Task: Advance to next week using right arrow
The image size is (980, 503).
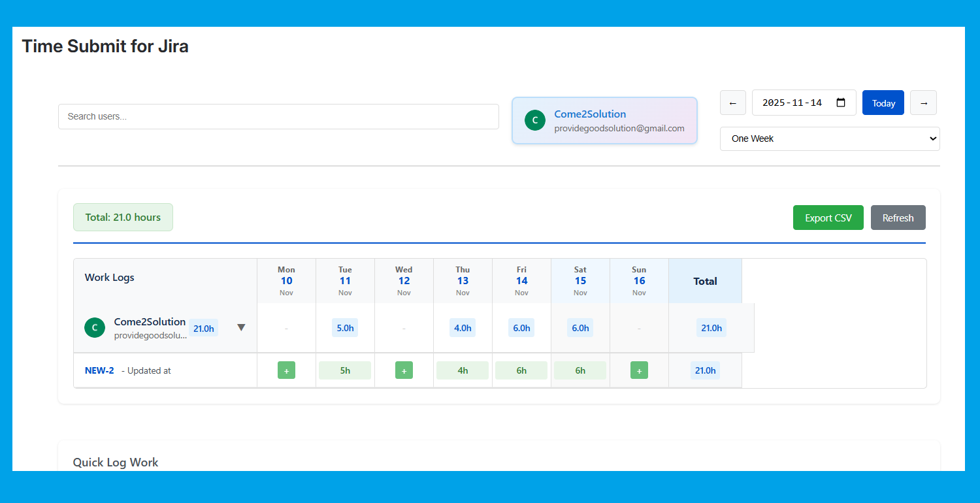Action: point(923,103)
